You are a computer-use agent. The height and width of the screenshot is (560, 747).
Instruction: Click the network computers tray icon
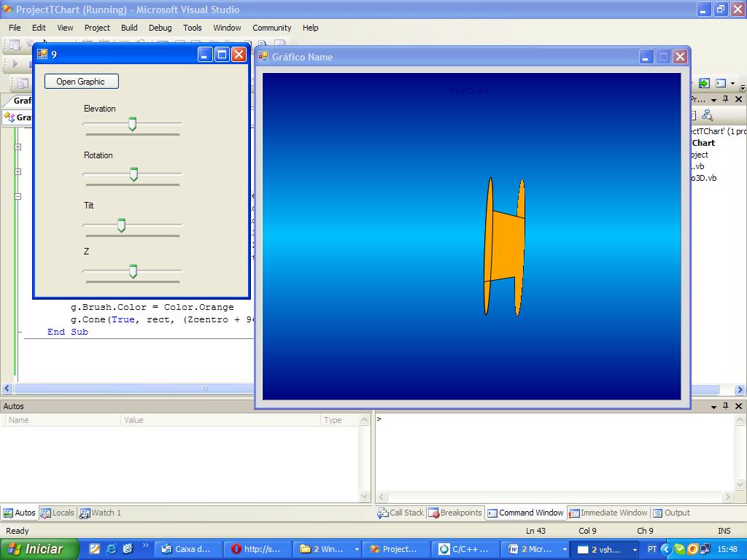point(705,549)
